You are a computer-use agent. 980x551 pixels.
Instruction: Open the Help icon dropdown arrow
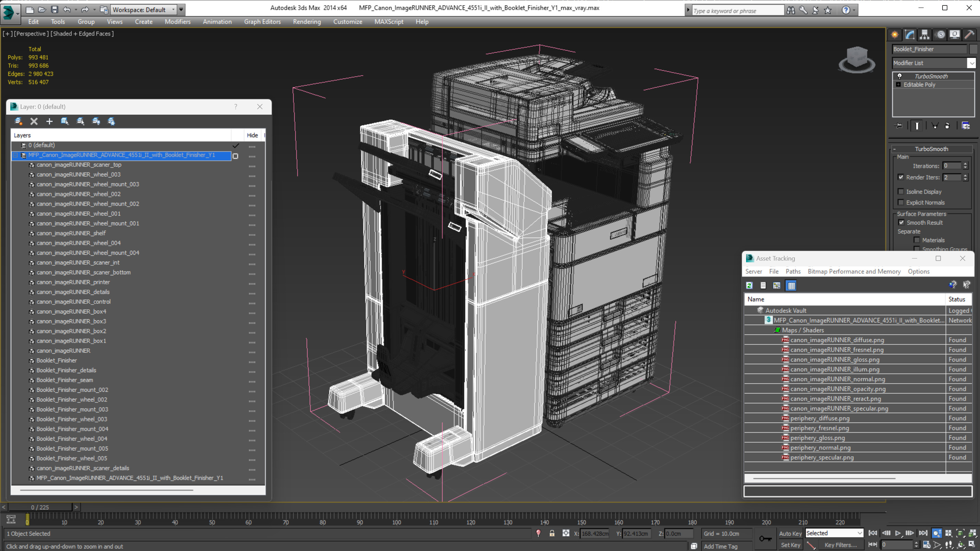point(854,10)
